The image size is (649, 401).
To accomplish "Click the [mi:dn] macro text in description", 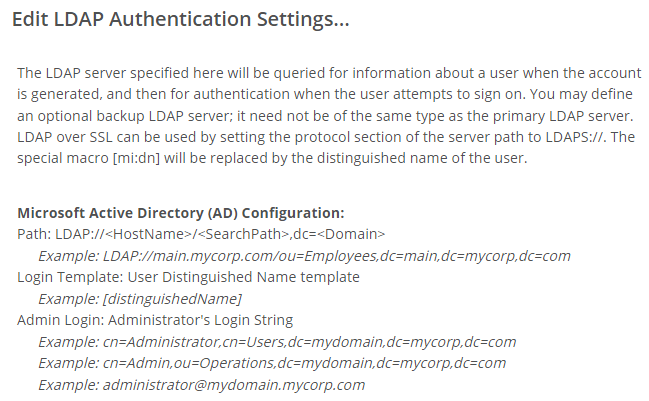I will click(x=136, y=158).
